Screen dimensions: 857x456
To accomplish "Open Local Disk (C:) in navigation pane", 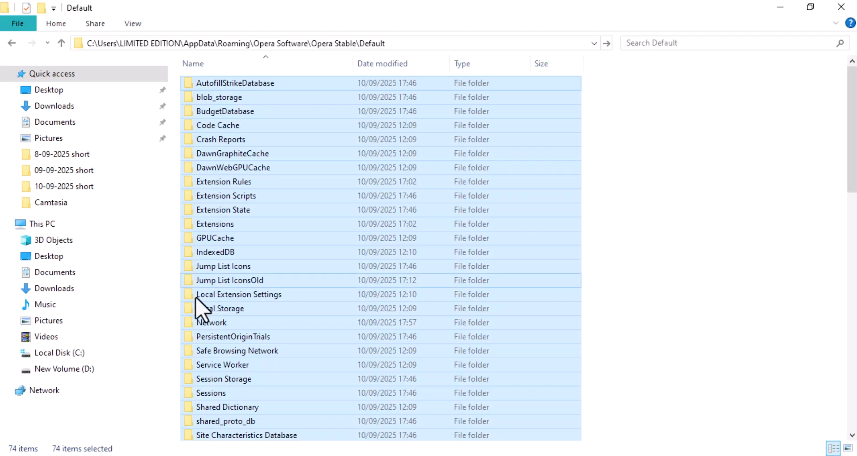I will (59, 352).
